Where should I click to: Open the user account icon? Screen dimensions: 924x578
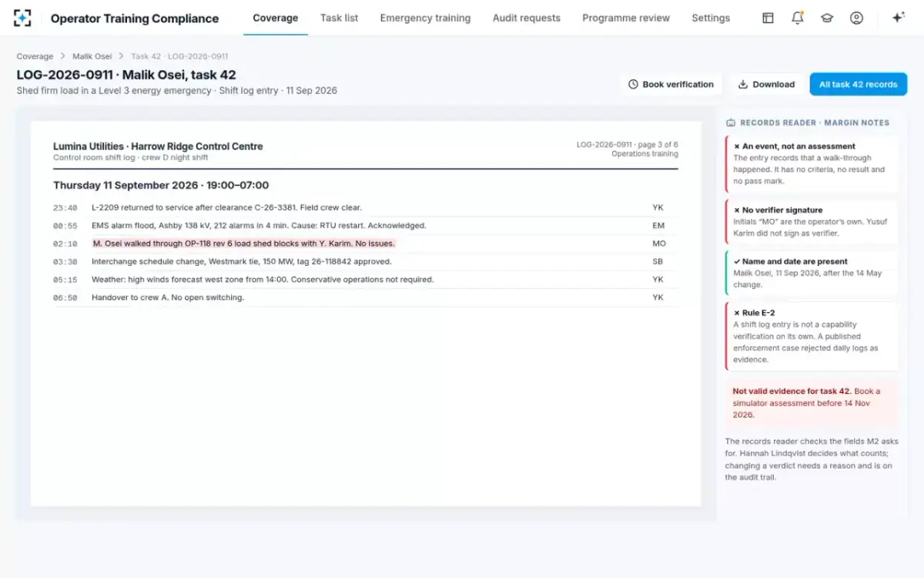click(x=856, y=18)
